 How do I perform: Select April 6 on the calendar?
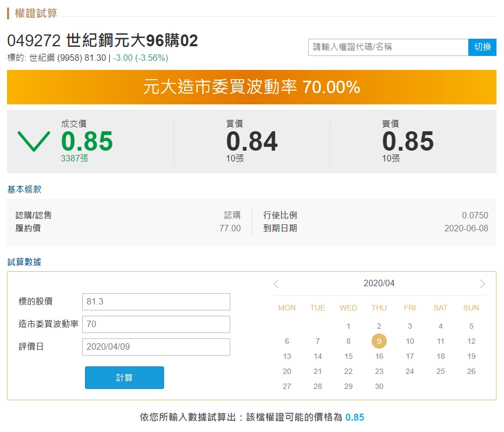click(x=287, y=341)
